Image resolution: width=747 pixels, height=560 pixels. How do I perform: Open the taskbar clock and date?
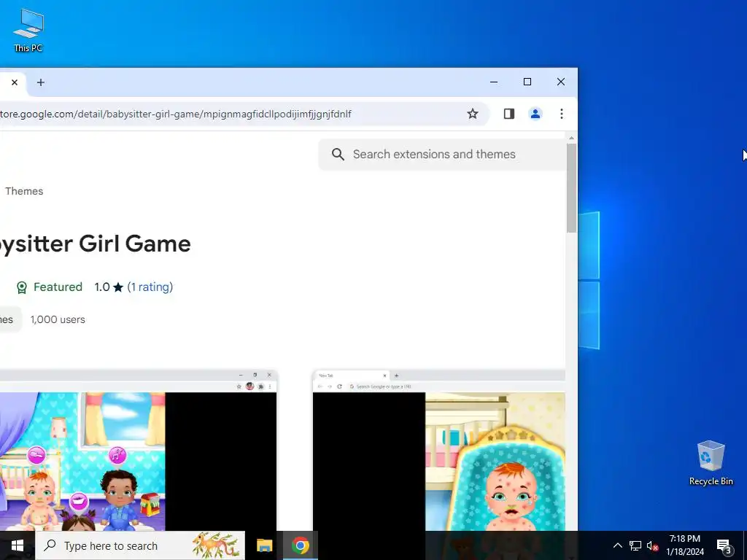click(684, 545)
